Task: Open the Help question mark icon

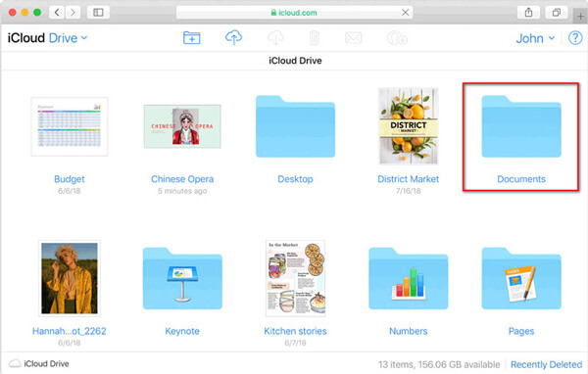Action: [575, 38]
